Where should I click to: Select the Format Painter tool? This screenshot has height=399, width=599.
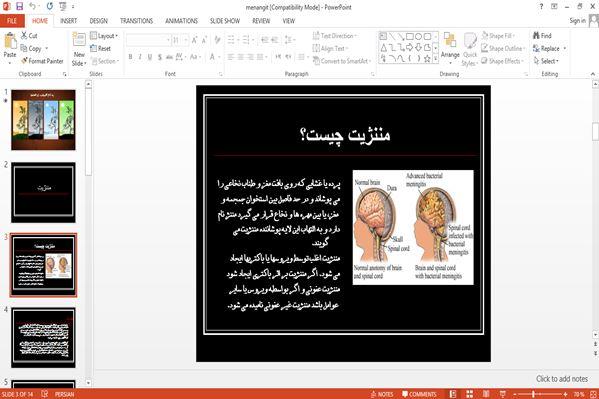[42, 61]
